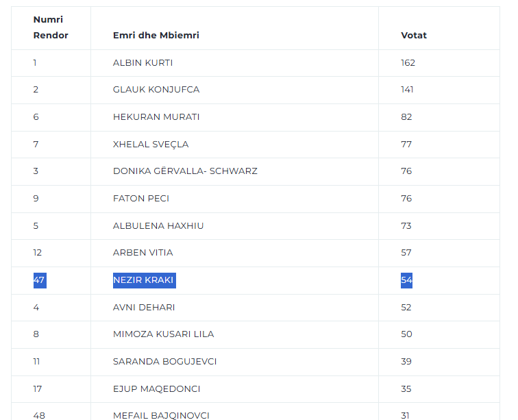Click the ALBIN KURTI name cell

click(x=143, y=63)
